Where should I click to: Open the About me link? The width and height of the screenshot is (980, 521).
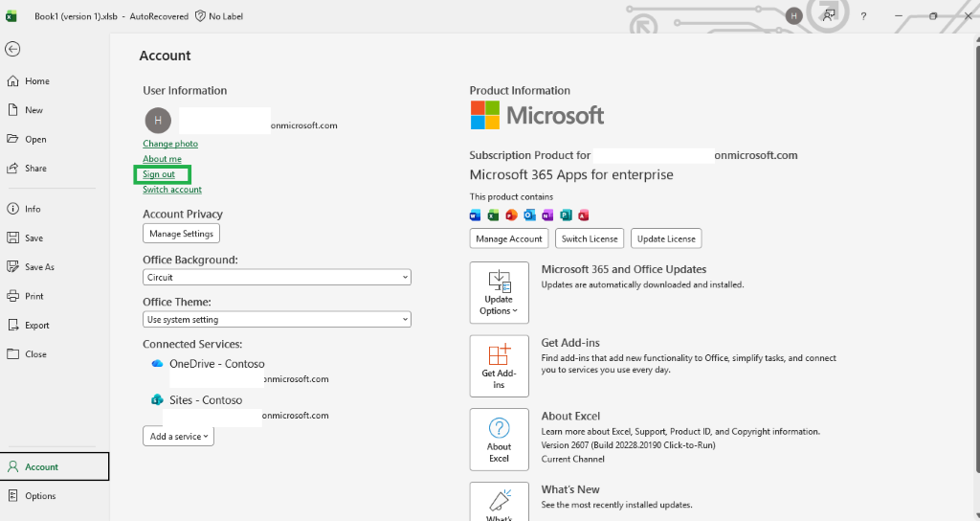162,159
